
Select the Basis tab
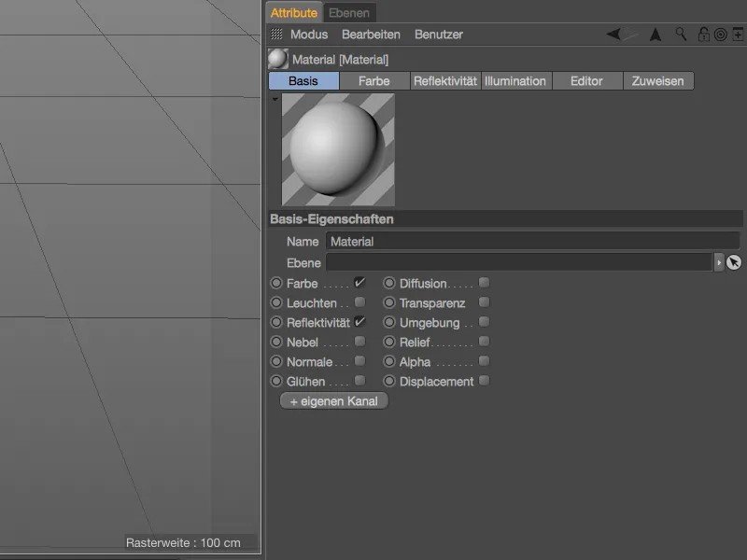pyautogui.click(x=303, y=81)
